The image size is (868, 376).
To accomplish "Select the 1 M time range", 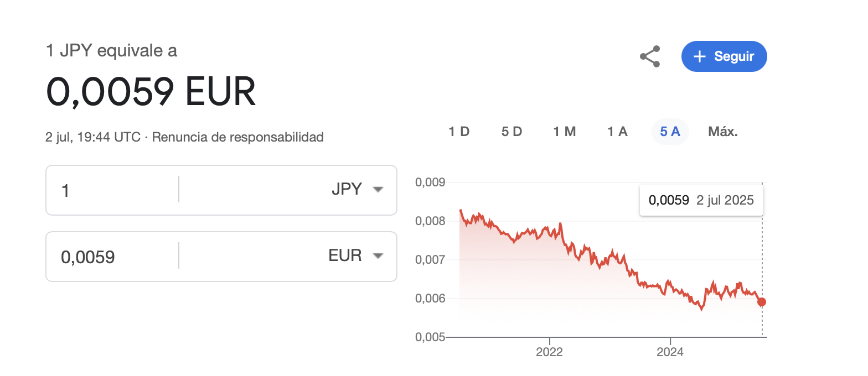I will [x=565, y=132].
